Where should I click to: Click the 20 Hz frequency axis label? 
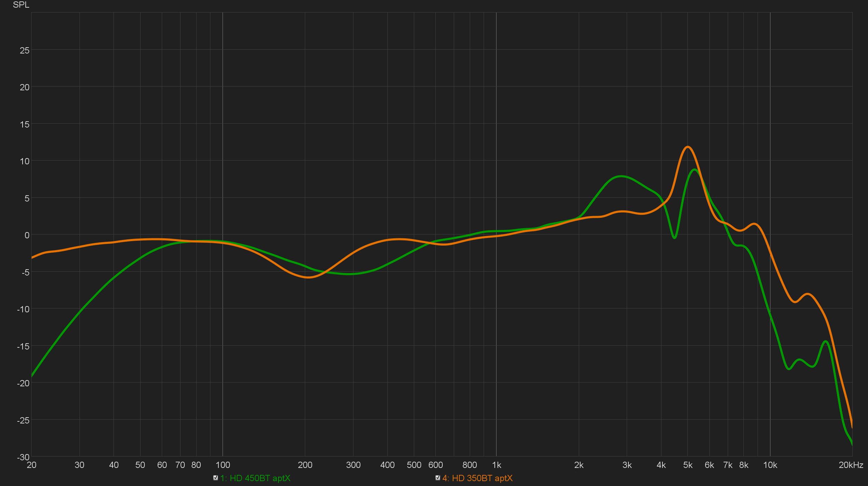pyautogui.click(x=32, y=465)
